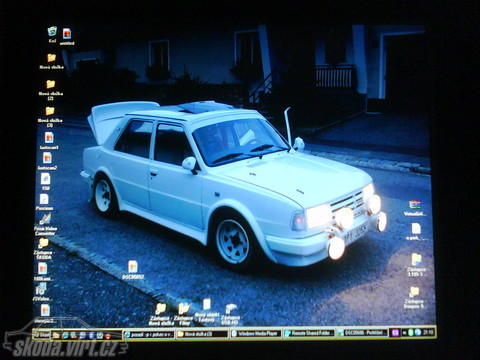The width and height of the screenshot is (480, 360).
Task: Switch to DSC picture viewer taskbar window
Action: tap(362, 333)
